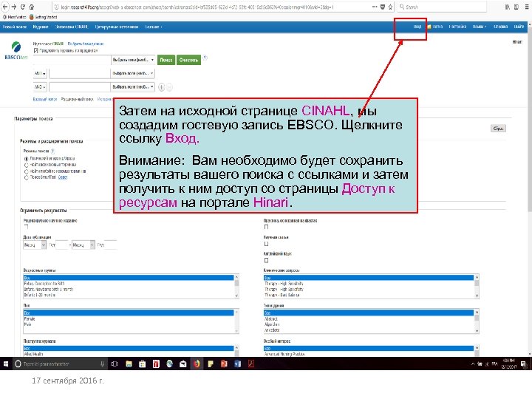Click the browser Back arrow
532x399 pixels.
coord(5,7)
